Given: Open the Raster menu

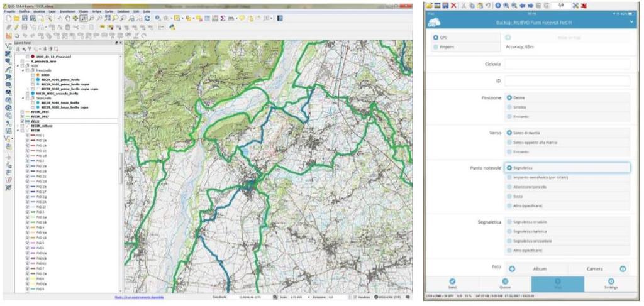Looking at the screenshot, I should point(109,11).
